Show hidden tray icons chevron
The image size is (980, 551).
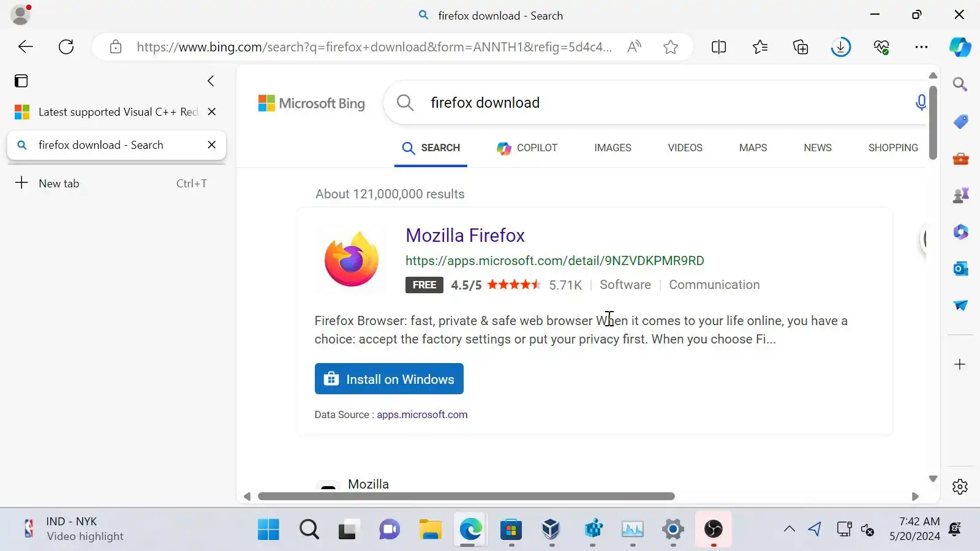(x=790, y=529)
